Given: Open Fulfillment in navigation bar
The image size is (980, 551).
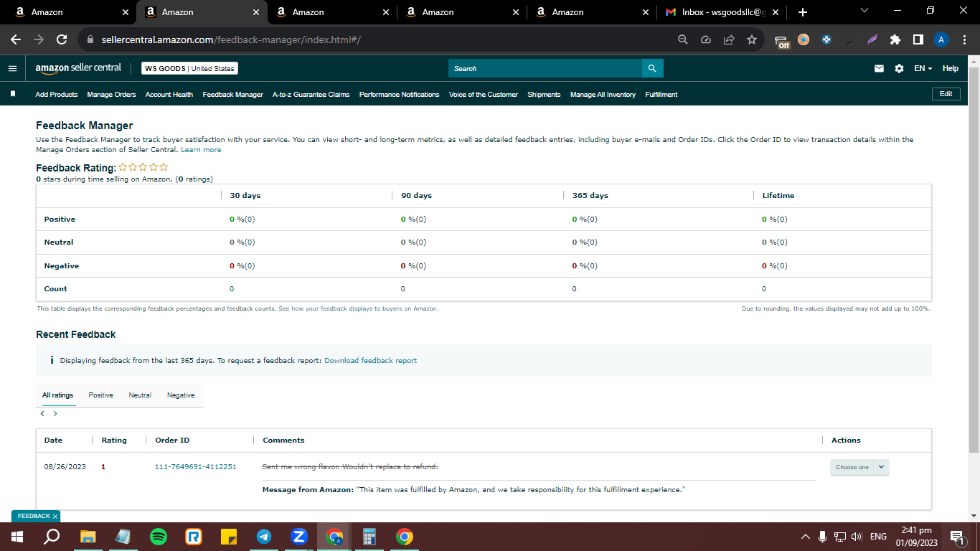Looking at the screenshot, I should (x=661, y=95).
